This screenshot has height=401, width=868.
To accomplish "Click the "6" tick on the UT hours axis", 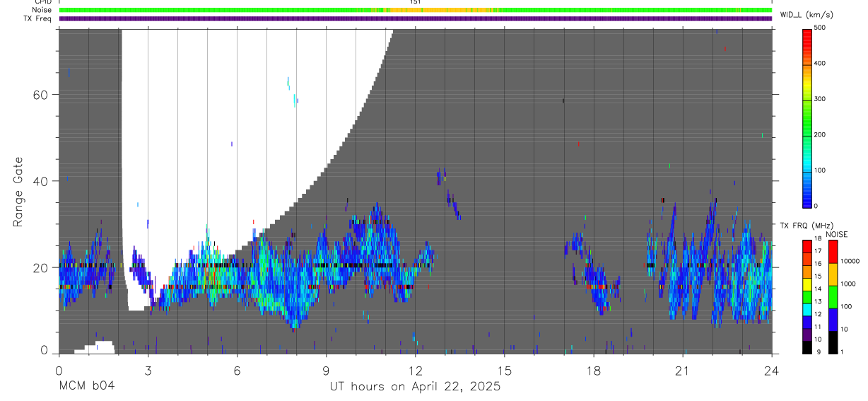I will tap(237, 371).
